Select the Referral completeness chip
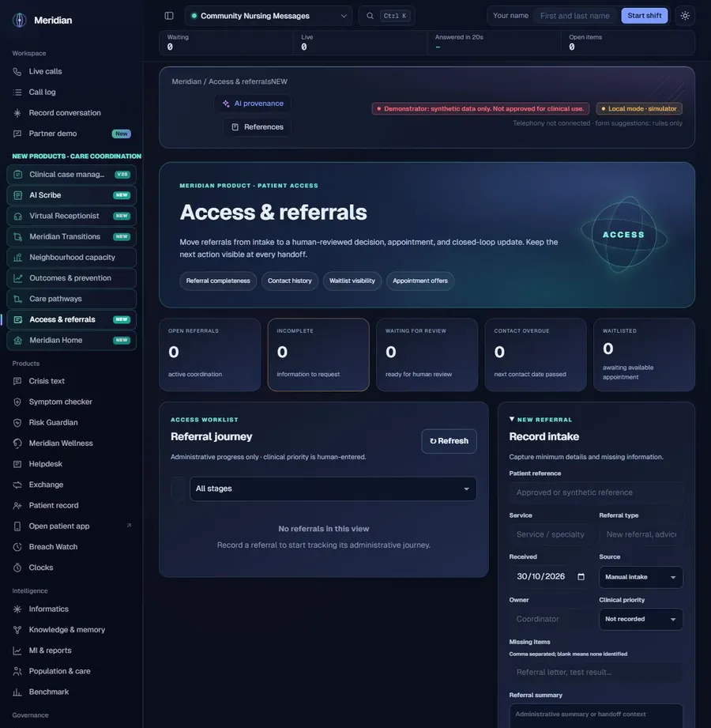 coord(218,281)
